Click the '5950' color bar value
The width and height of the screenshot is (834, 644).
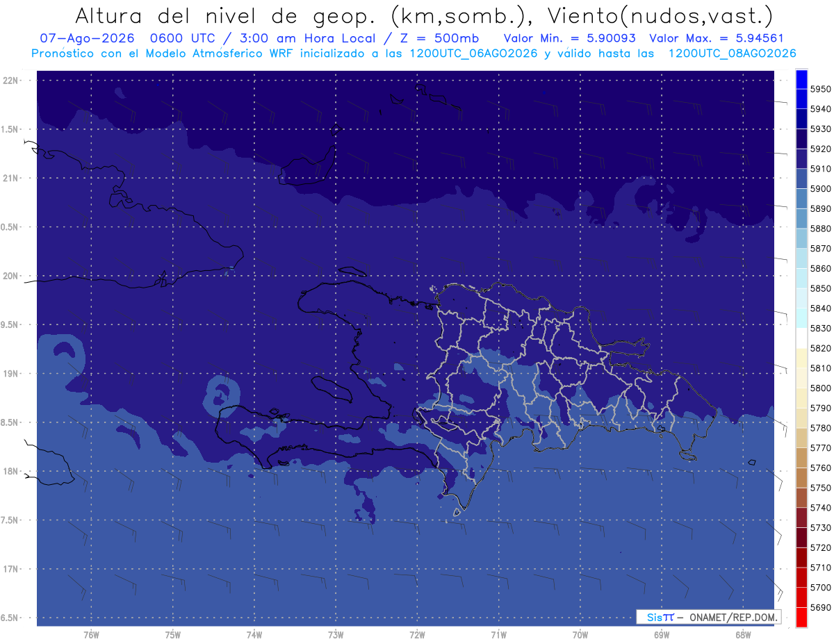[x=820, y=89]
